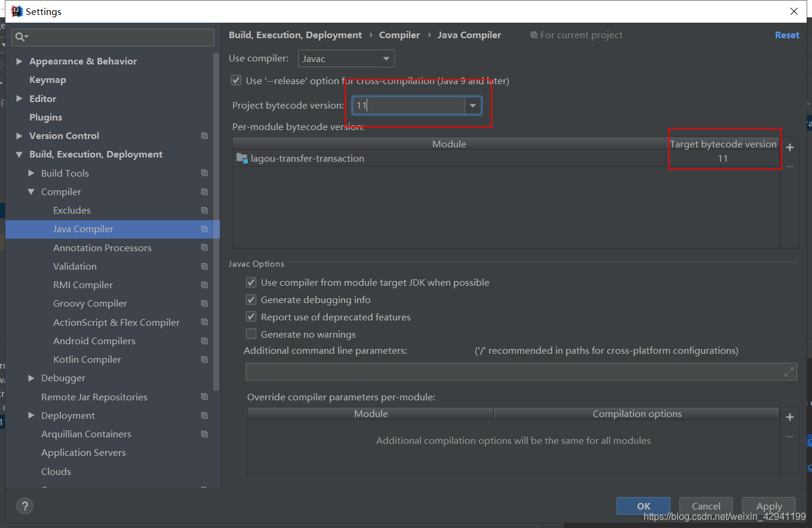This screenshot has height=528, width=812.
Task: Click the Cancel button
Action: 706,506
